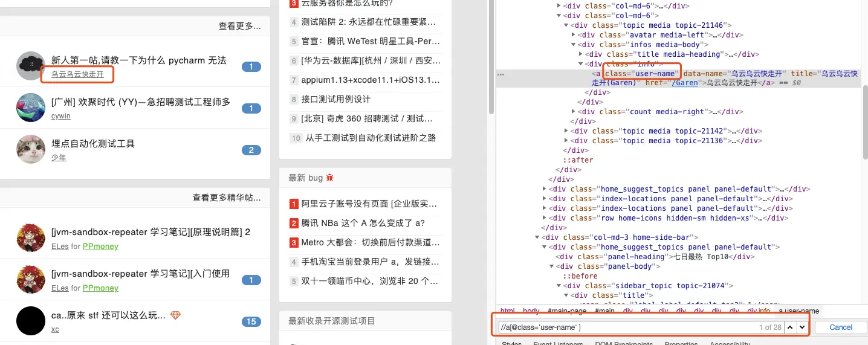Open the 埋点自动化测试工具 post

93,143
